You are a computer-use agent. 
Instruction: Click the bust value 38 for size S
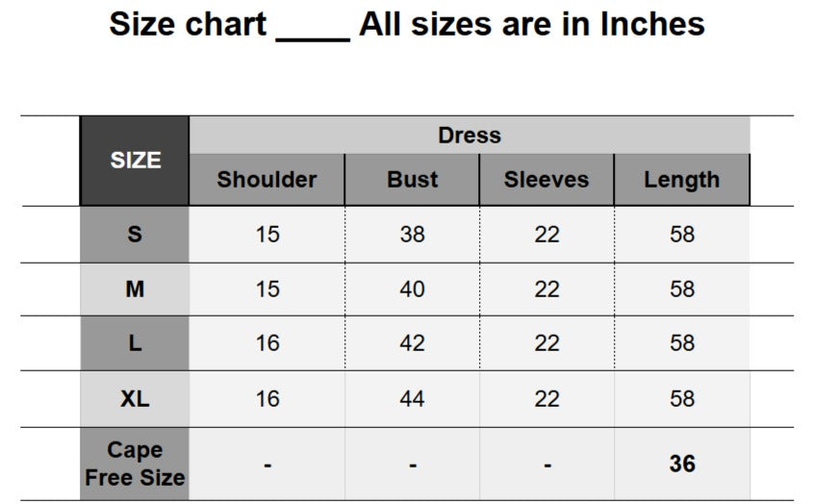[x=412, y=235]
